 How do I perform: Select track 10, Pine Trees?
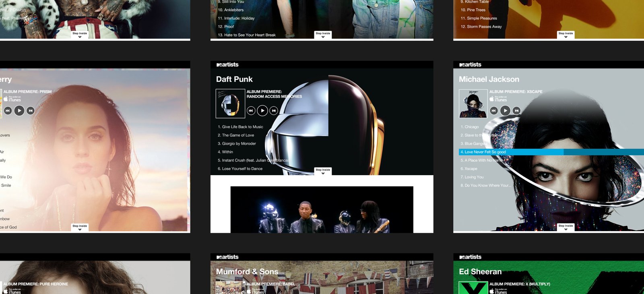click(x=473, y=10)
